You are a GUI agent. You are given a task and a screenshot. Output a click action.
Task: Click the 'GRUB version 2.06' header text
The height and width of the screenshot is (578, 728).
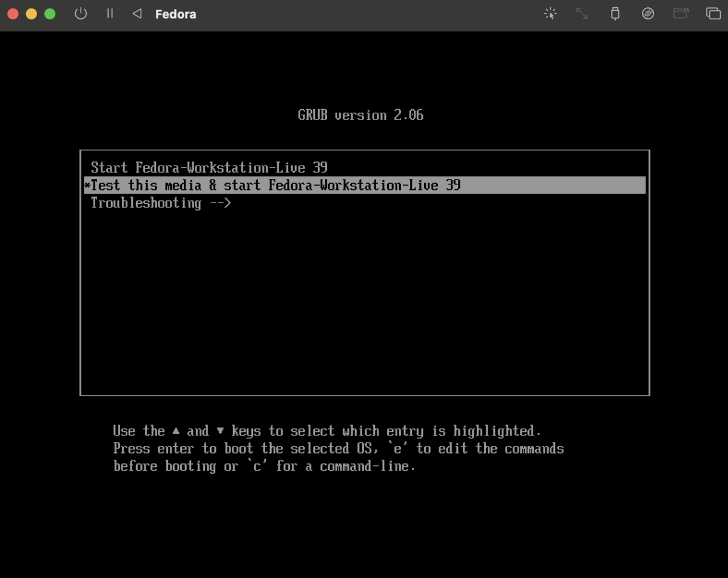pyautogui.click(x=360, y=115)
